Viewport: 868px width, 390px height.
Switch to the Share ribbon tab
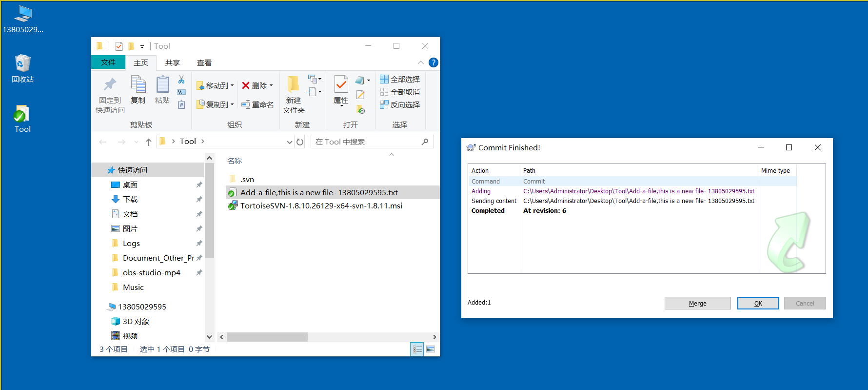pos(173,63)
